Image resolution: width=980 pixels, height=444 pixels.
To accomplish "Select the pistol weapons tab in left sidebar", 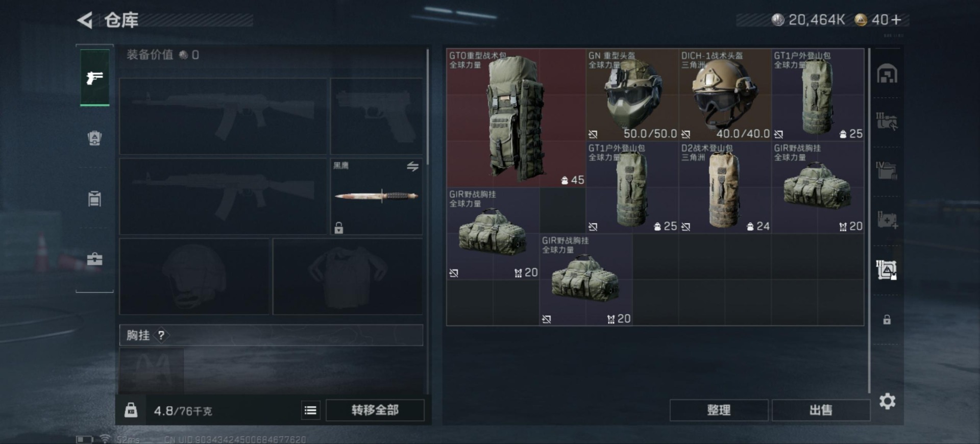I will (94, 78).
